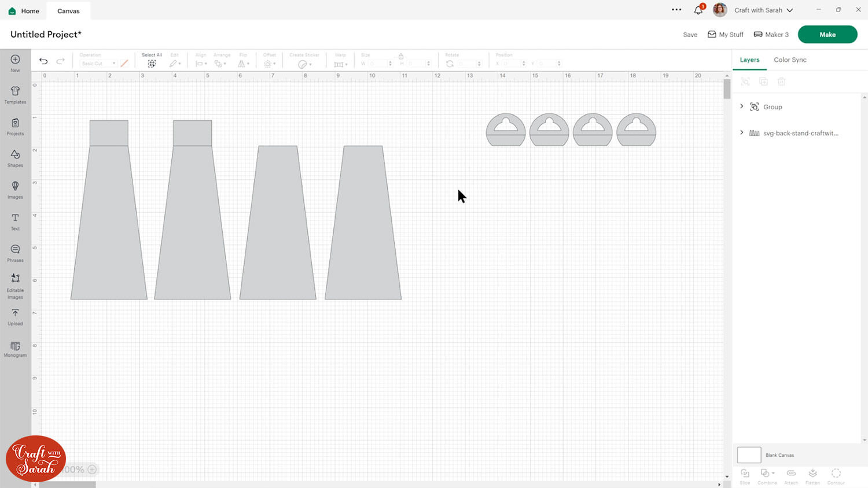868x488 pixels.
Task: Switch to the Home tab
Action: 24,11
